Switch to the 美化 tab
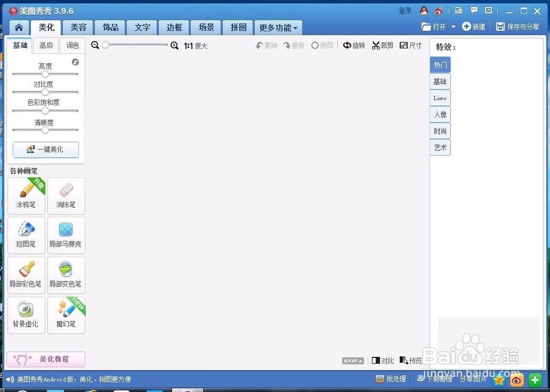550x392 pixels. [x=46, y=27]
